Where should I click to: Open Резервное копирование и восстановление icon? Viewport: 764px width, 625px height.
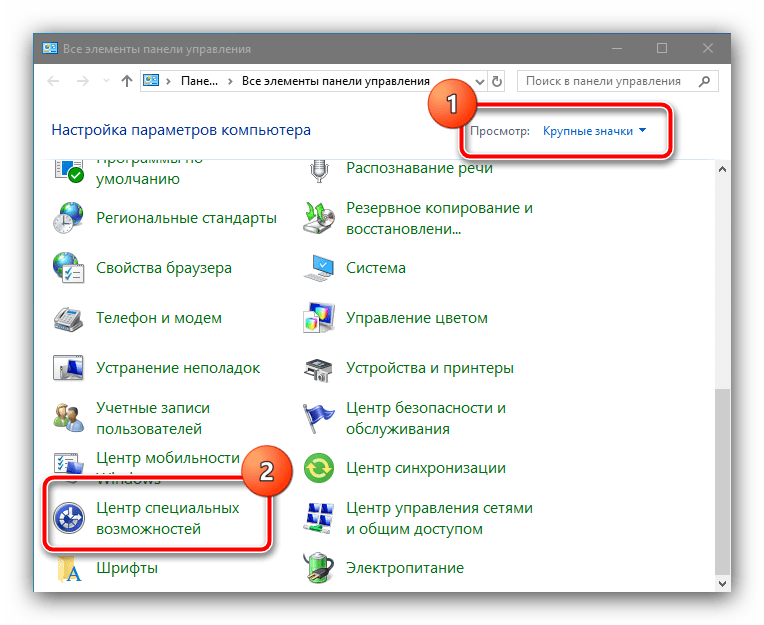[x=318, y=218]
